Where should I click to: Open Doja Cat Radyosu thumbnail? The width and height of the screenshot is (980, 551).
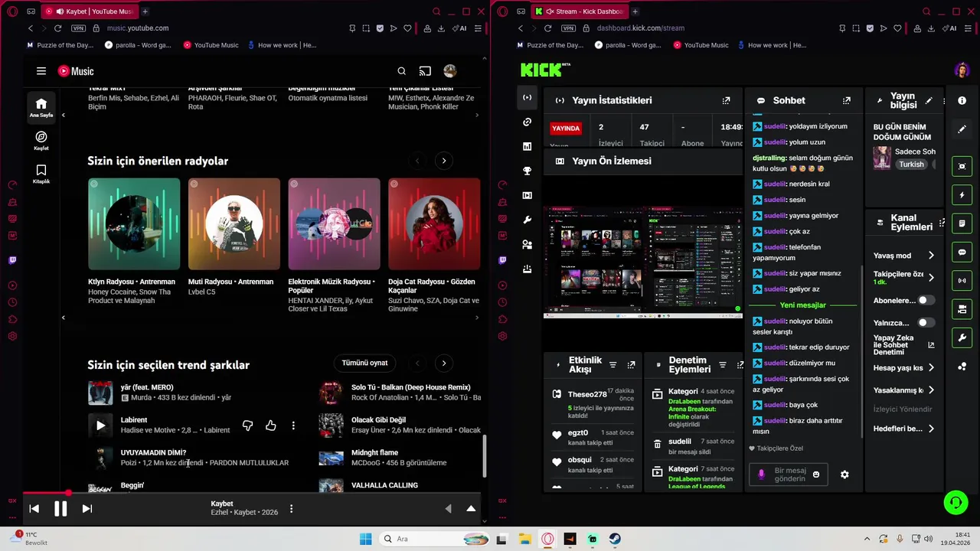[434, 224]
